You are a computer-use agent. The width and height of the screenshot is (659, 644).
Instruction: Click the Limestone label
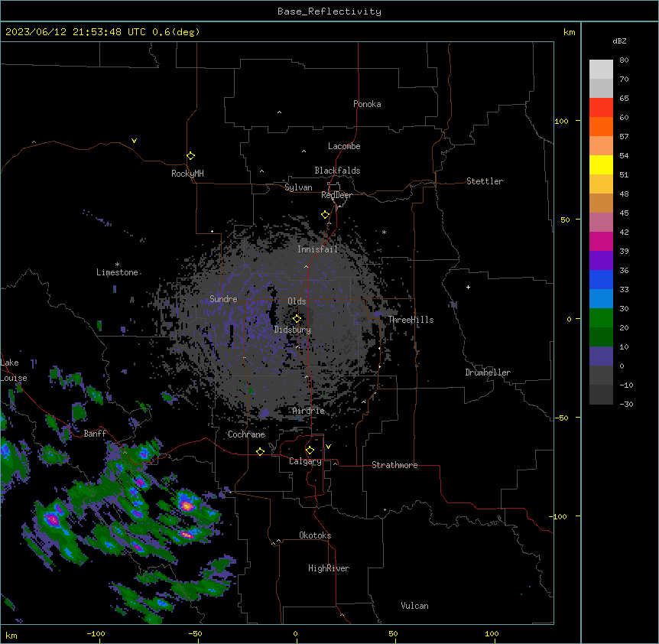(x=117, y=272)
